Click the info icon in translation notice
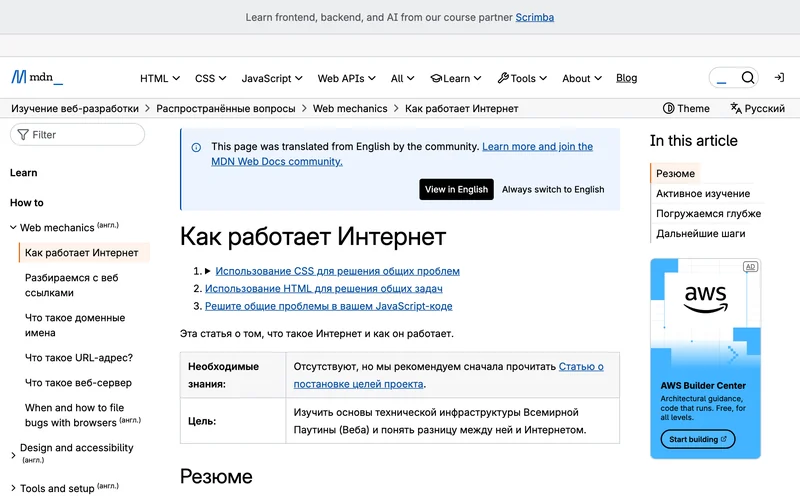The height and width of the screenshot is (500, 800). click(x=196, y=147)
